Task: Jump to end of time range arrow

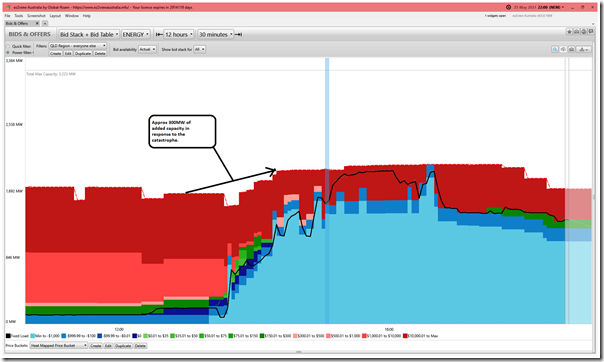Action: pyautogui.click(x=238, y=34)
